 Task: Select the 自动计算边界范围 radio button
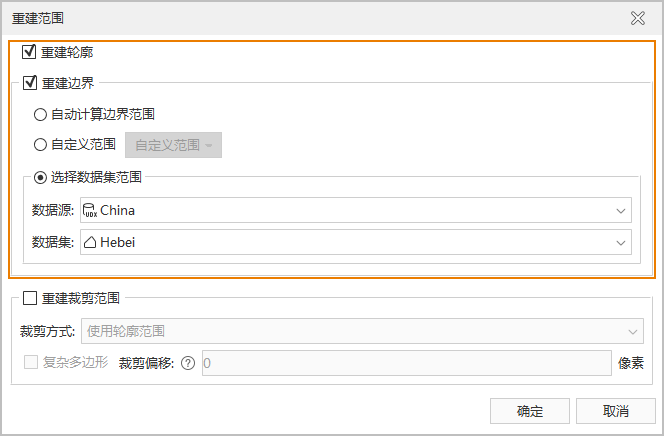[x=41, y=115]
